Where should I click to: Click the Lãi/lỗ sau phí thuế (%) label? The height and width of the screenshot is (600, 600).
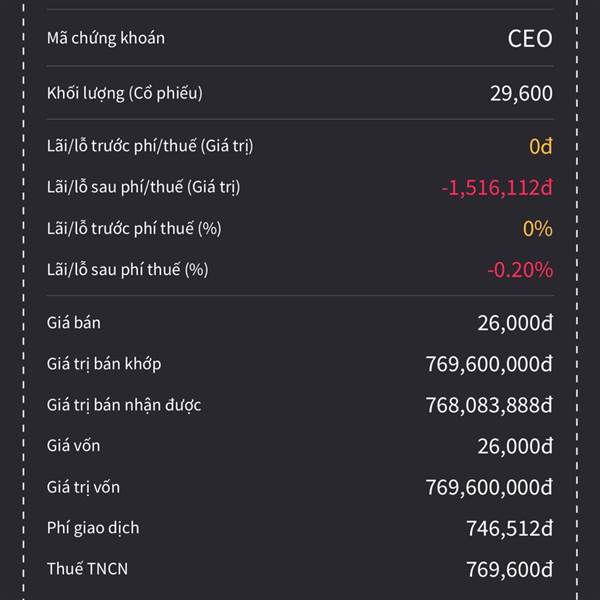pos(128,270)
